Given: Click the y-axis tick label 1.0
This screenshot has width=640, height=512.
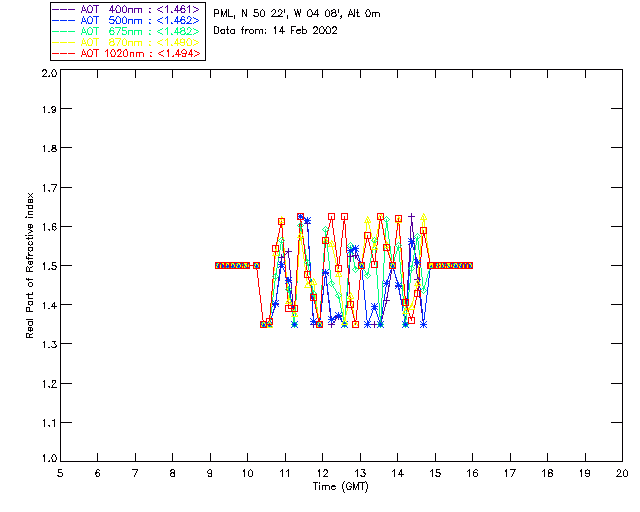Looking at the screenshot, I should click(x=48, y=458).
